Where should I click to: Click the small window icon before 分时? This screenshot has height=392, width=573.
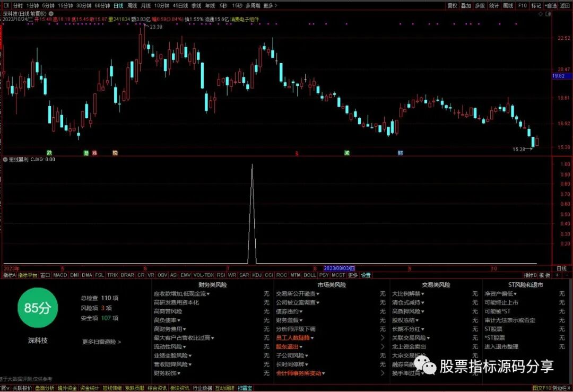point(6,5)
